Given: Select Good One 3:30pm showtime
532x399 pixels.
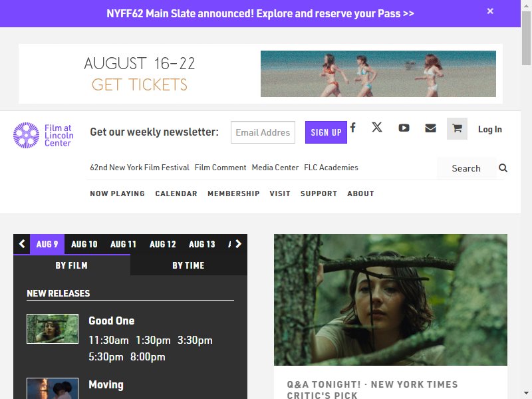Looking at the screenshot, I should point(195,340).
